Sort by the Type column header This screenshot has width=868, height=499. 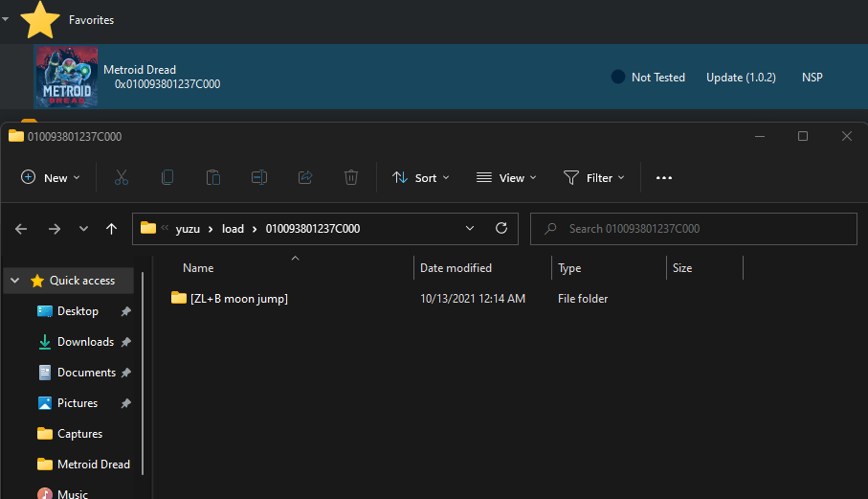pyautogui.click(x=569, y=268)
